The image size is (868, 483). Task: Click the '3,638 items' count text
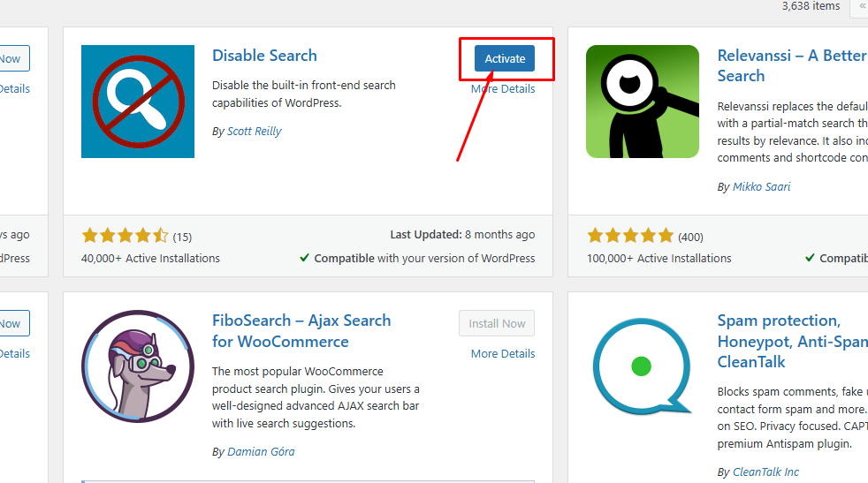click(811, 6)
